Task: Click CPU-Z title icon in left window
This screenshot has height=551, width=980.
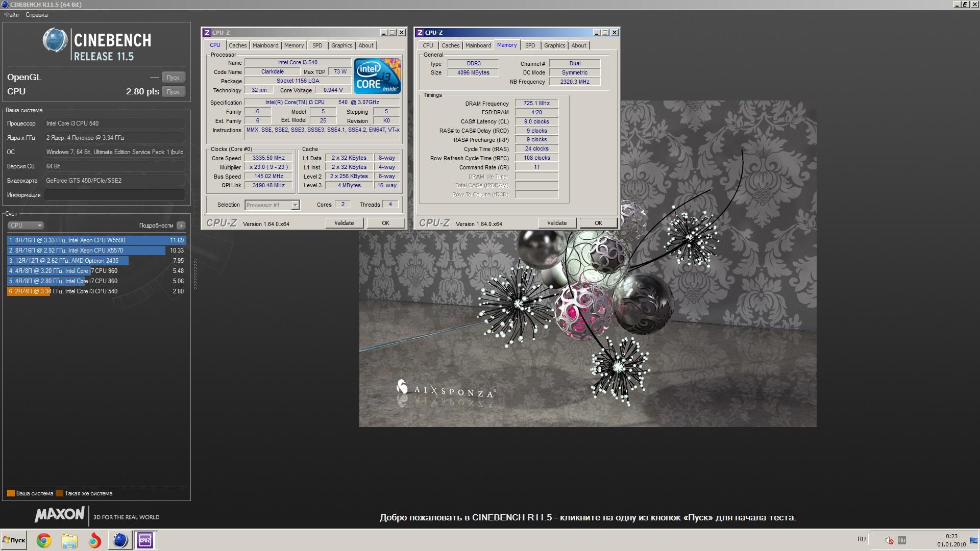Action: [207, 33]
